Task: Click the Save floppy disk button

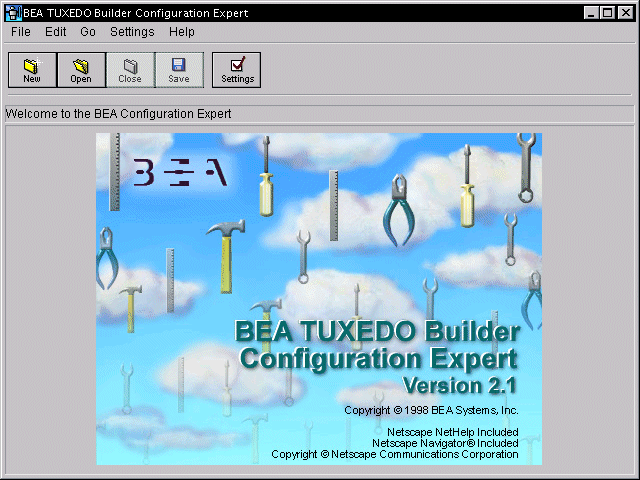Action: pyautogui.click(x=179, y=70)
